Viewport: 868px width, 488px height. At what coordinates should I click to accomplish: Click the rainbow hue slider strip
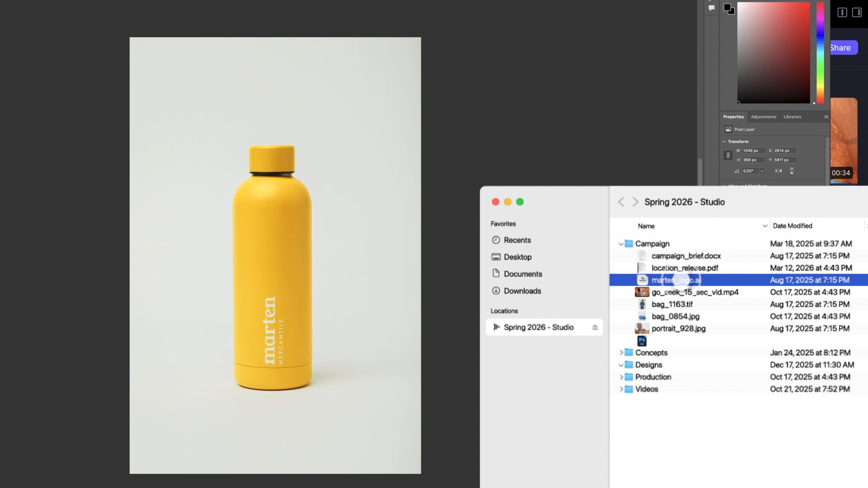[x=820, y=52]
